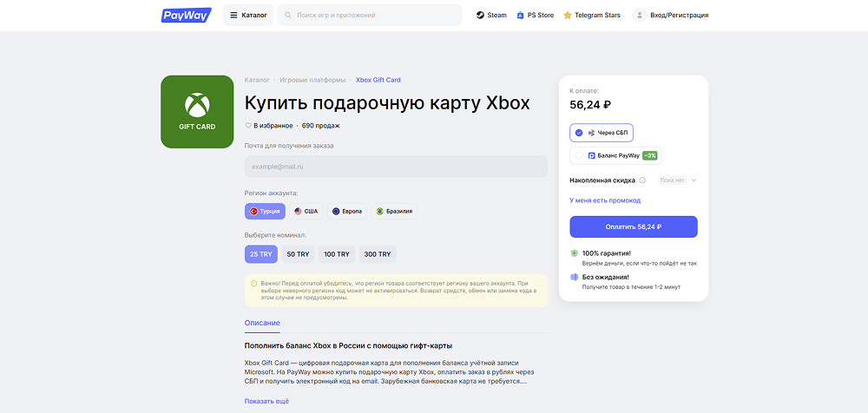
Task: Choose the 100 TRY denomination
Action: click(337, 254)
